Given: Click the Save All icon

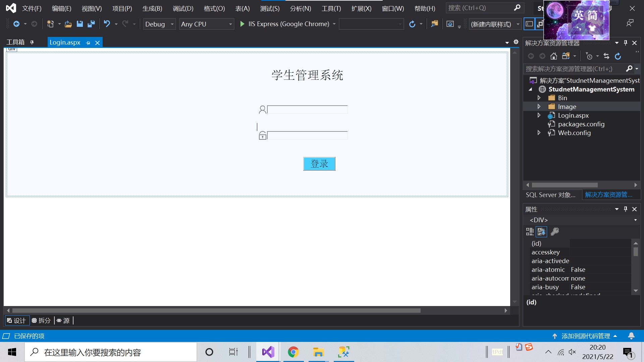Looking at the screenshot, I should coord(91,24).
